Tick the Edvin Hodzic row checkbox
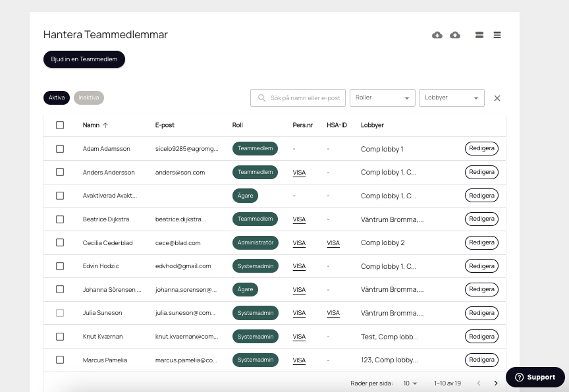Viewport: 569px width, 392px height. [x=60, y=266]
